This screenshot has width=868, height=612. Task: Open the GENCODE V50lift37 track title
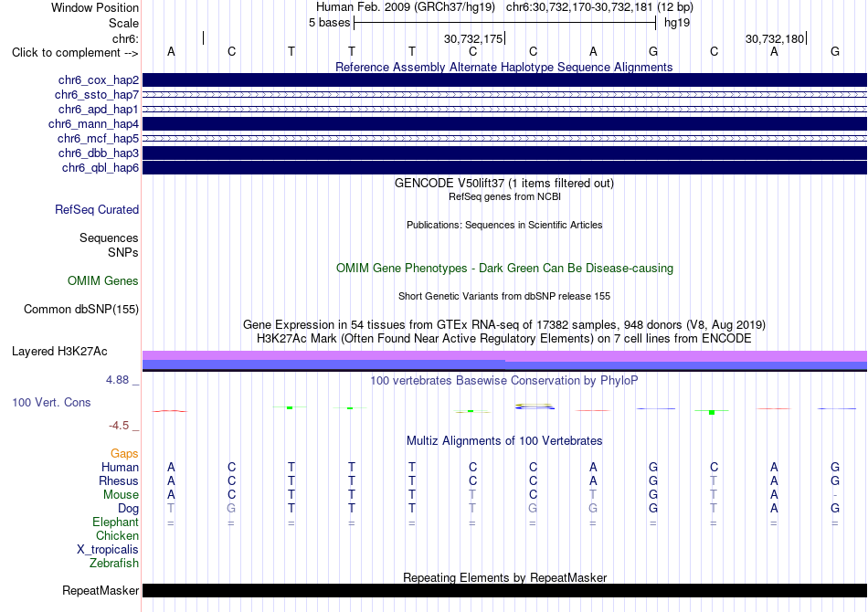coord(504,184)
